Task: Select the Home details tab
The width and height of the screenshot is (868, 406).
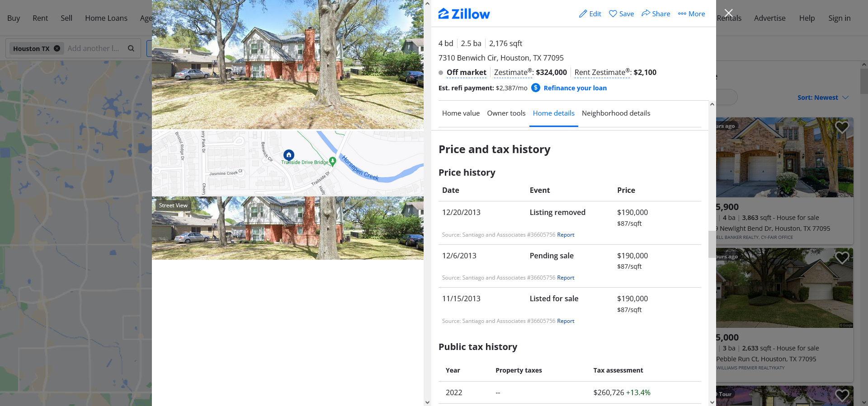Action: [x=554, y=113]
